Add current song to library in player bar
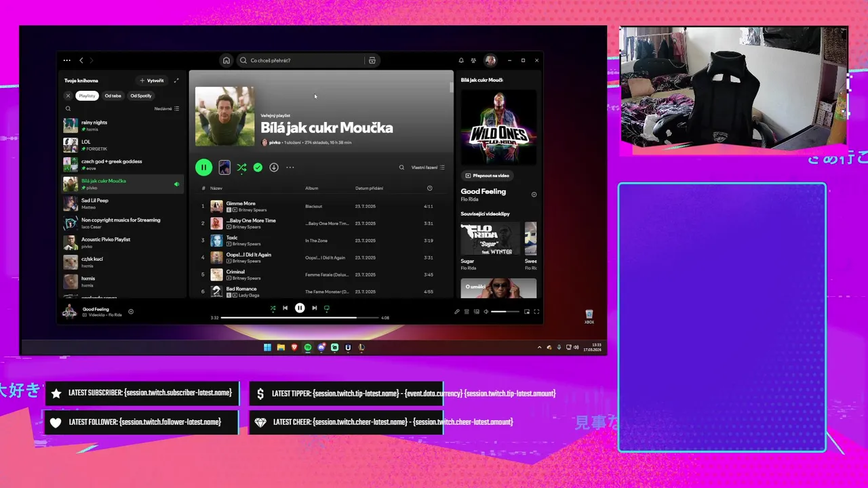 [x=131, y=312]
